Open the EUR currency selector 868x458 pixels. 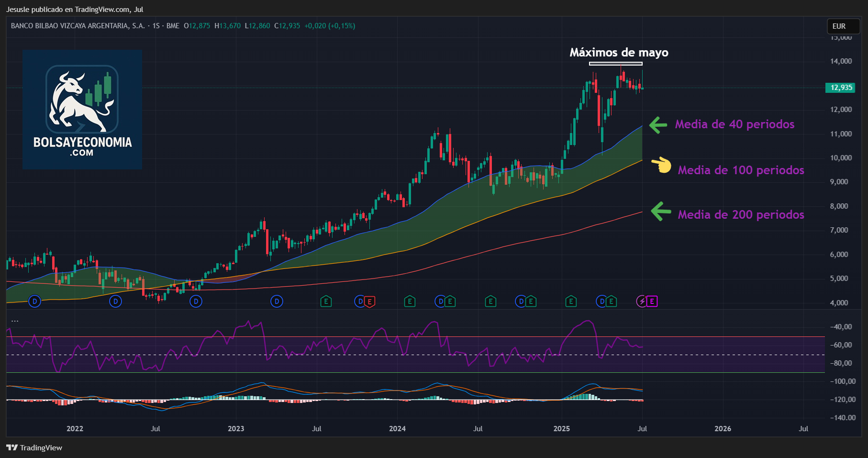(844, 26)
